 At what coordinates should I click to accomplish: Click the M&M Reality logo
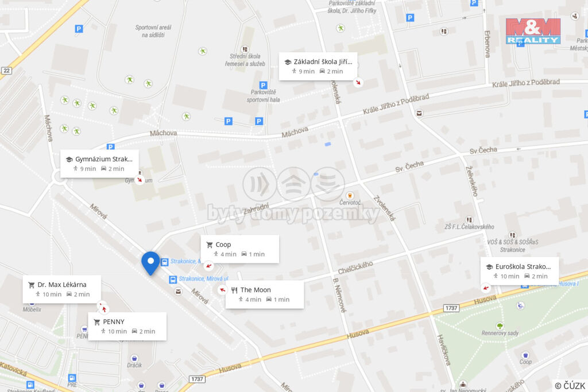533,31
